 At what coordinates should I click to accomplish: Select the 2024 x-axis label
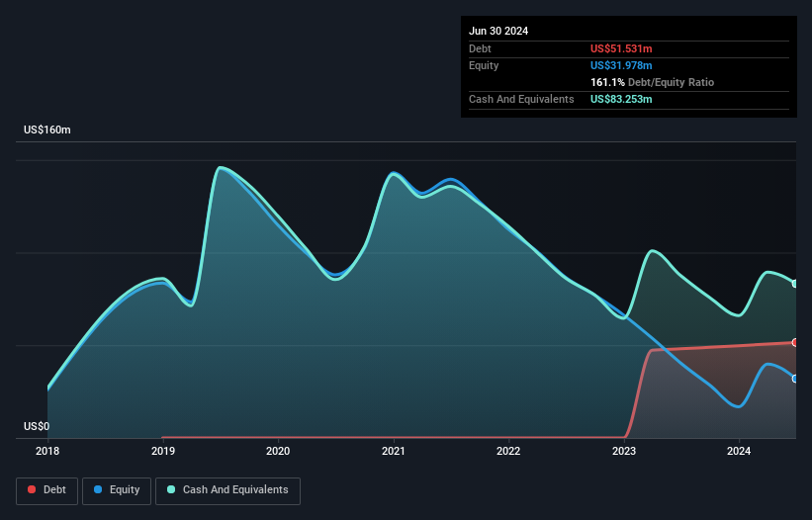tap(739, 451)
